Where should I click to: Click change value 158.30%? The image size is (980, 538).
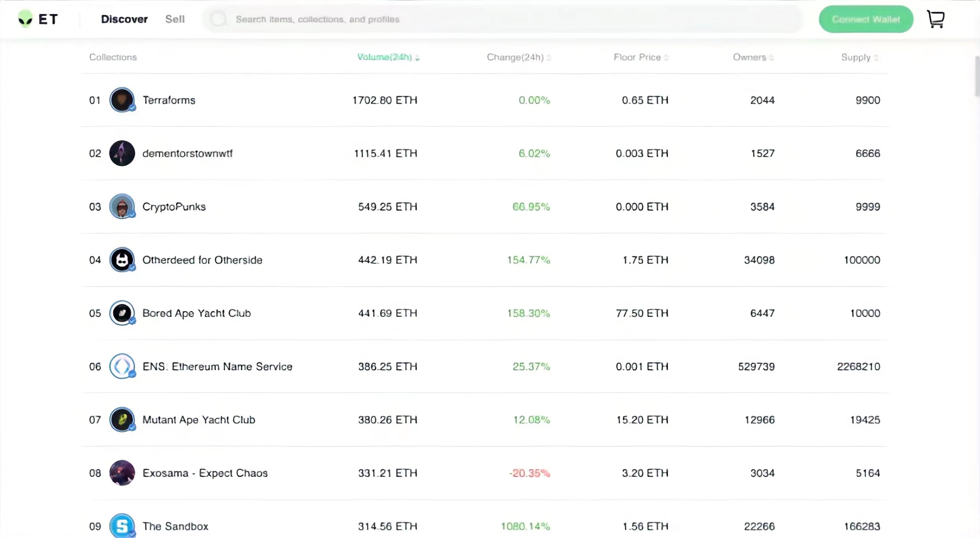click(x=529, y=313)
